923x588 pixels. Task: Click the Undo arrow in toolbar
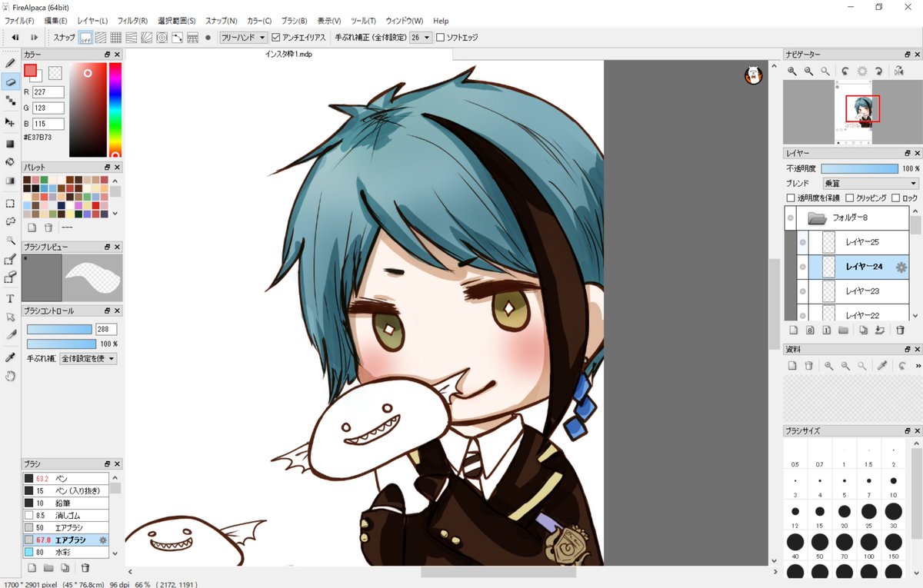[15, 37]
